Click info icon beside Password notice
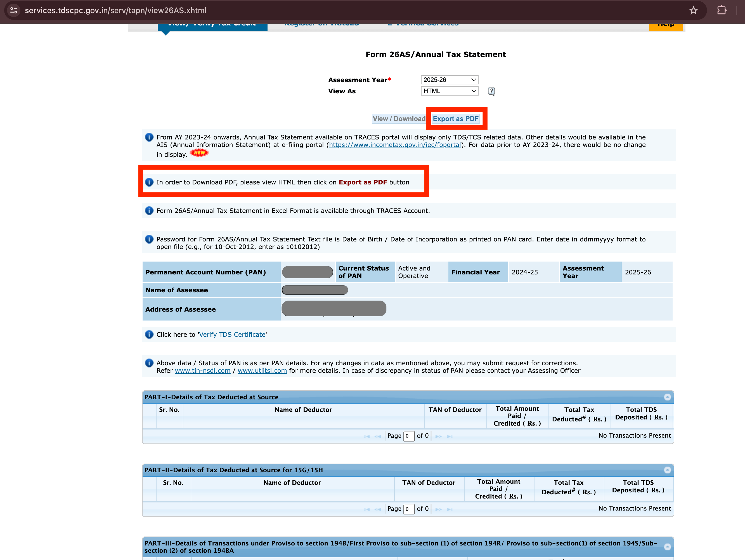This screenshot has width=745, height=560. (149, 239)
